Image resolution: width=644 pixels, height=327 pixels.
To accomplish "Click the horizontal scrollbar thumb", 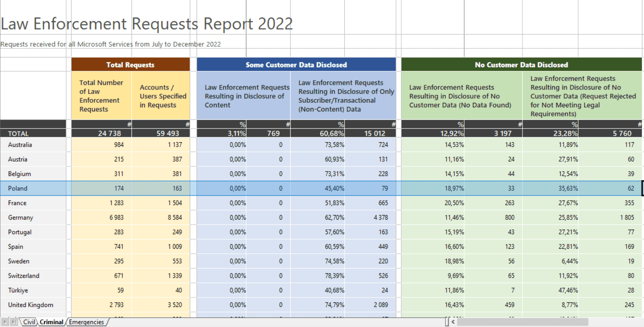I will [x=522, y=322].
